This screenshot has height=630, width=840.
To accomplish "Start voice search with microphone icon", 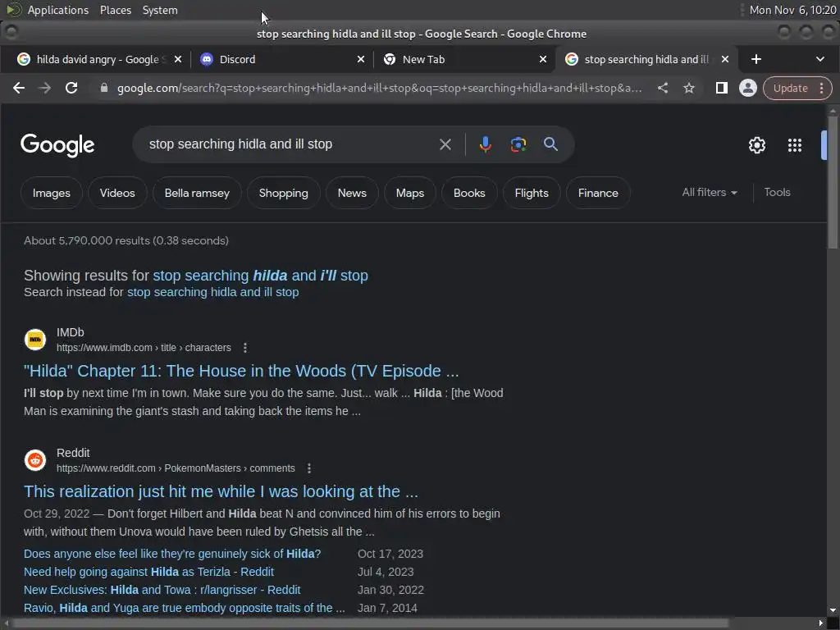I will pos(486,144).
